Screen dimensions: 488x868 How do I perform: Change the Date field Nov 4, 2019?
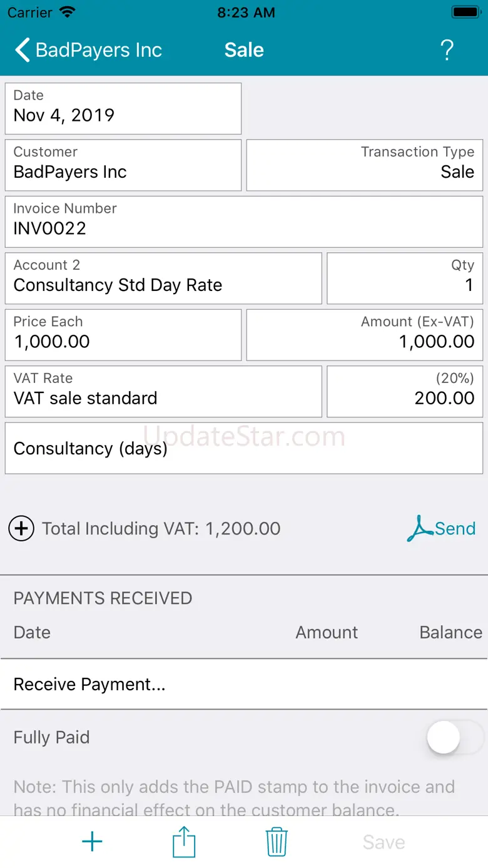[123, 108]
